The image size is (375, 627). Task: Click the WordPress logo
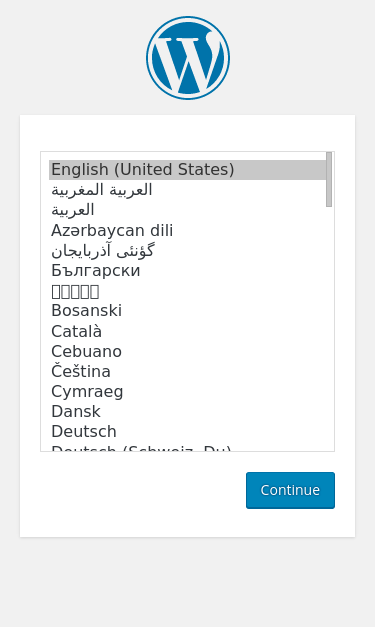188,58
